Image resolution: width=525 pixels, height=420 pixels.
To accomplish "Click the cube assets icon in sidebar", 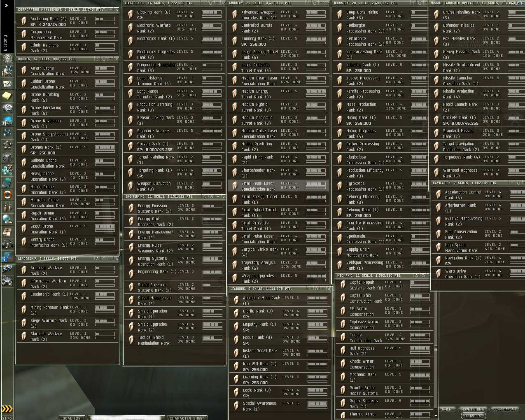I will [x=7, y=158].
